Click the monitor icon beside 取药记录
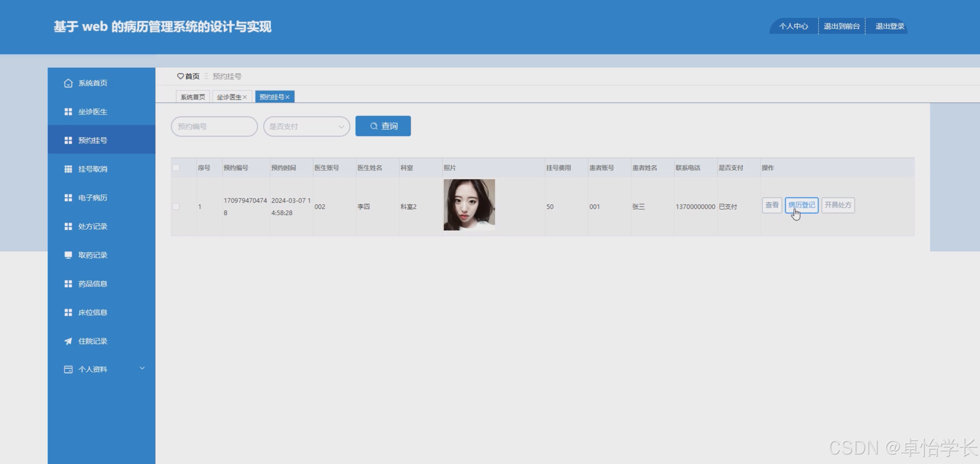The height and width of the screenshot is (464, 980). point(68,255)
